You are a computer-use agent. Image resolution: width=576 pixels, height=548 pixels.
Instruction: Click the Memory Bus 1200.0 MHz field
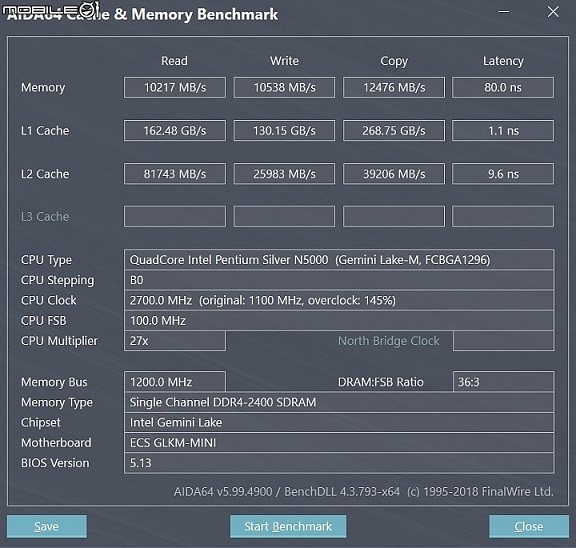point(175,382)
